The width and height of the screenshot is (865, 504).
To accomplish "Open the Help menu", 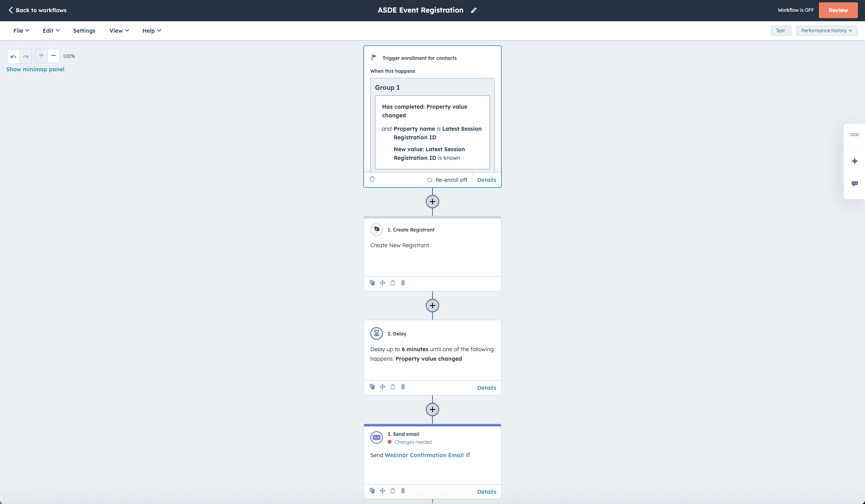I will [x=152, y=31].
